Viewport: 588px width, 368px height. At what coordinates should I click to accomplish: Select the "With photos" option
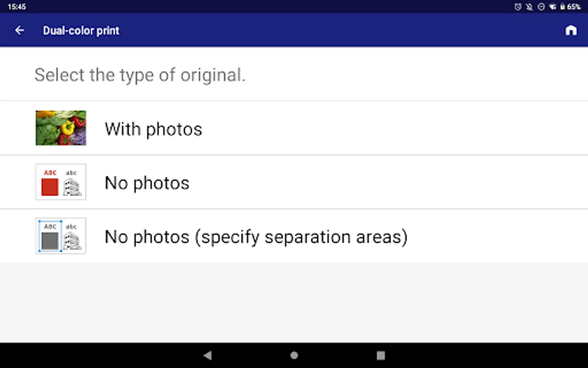click(153, 129)
